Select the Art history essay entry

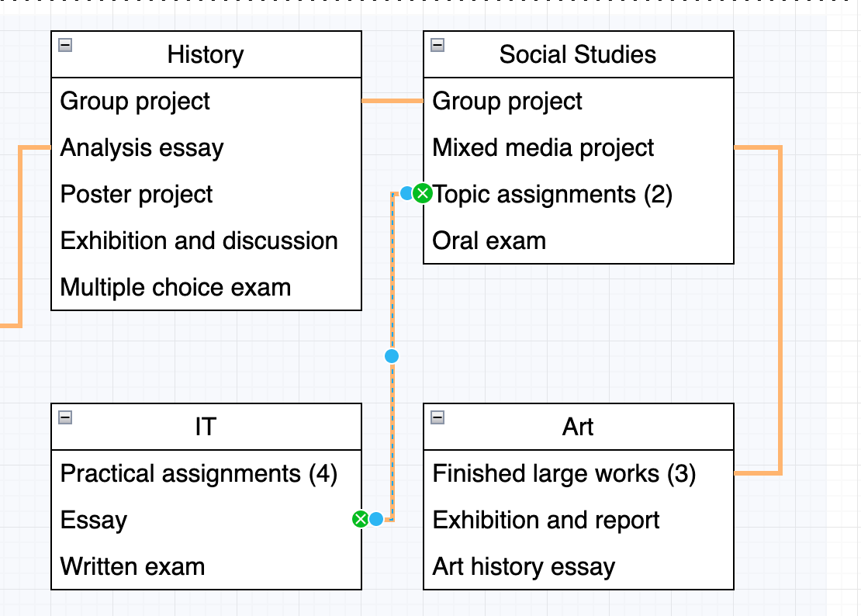click(524, 566)
